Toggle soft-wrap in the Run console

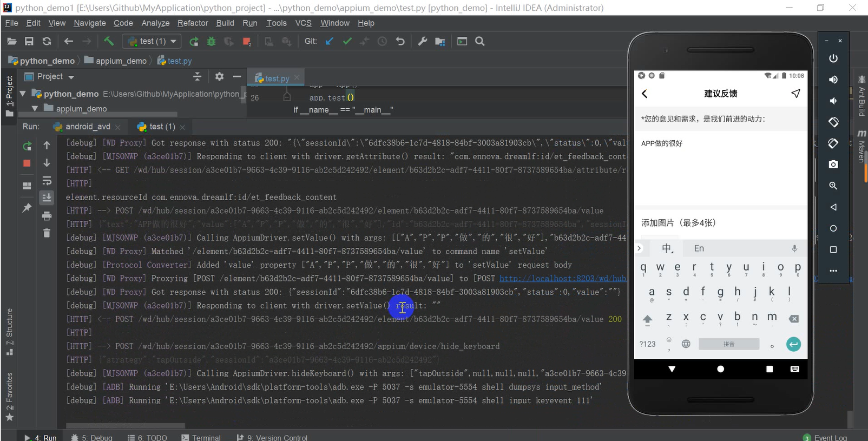tap(47, 180)
